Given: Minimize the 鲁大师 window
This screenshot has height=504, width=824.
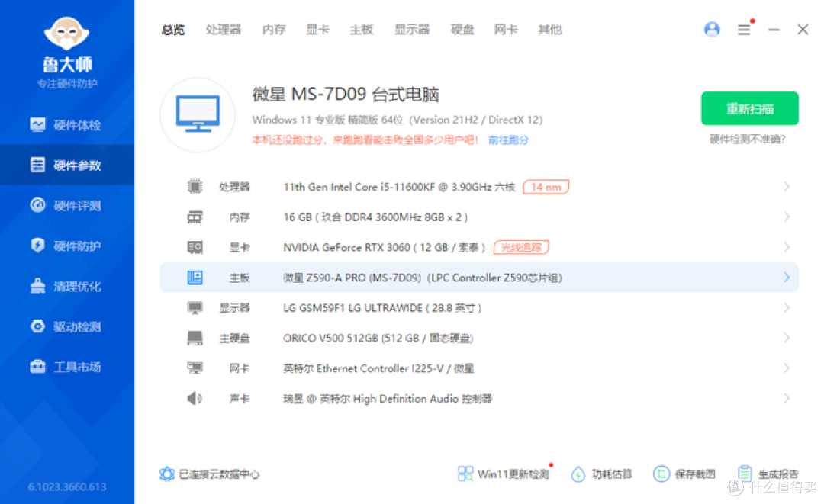Looking at the screenshot, I should pos(774,30).
